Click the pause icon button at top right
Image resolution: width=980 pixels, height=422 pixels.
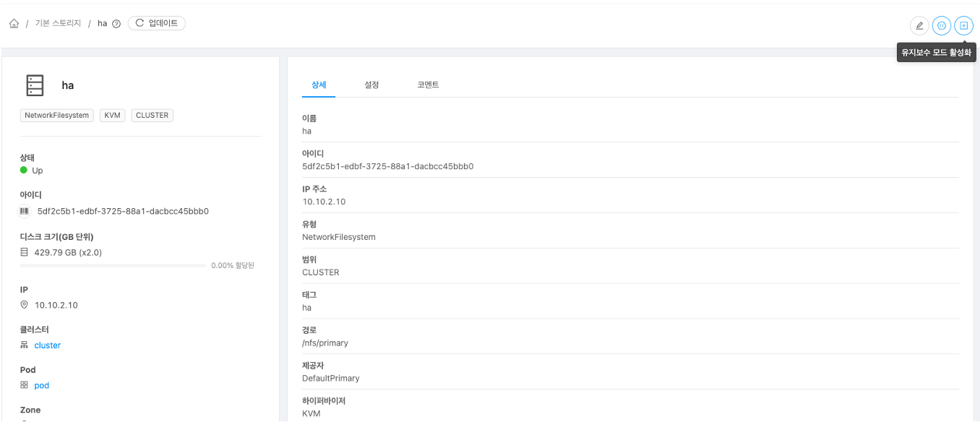[941, 25]
